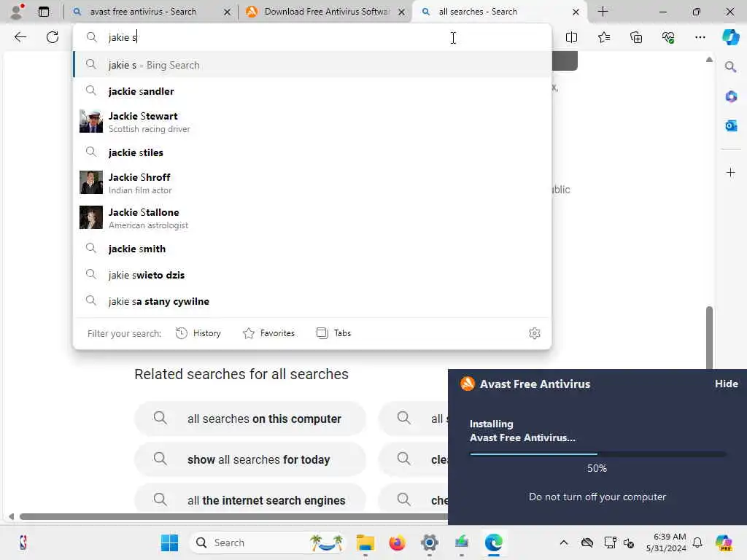Screen dimensions: 747x560
Task: Open the Favorites star toolbar icon
Action: coord(603,37)
